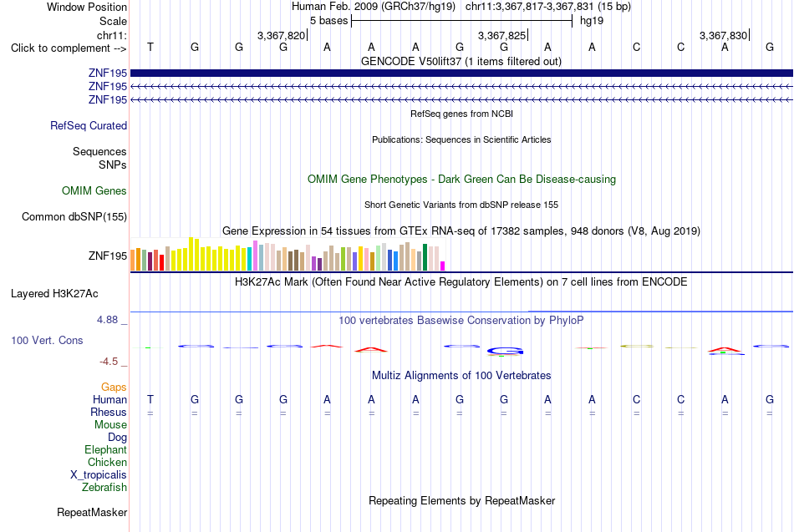Select the Dog alignment row label
Image resolution: width=794 pixels, height=532 pixels.
pos(117,438)
